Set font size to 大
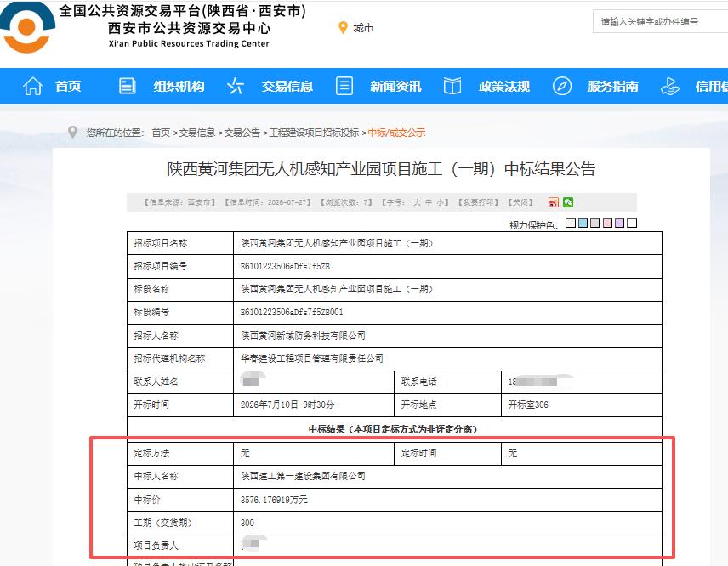The width and height of the screenshot is (728, 566). [417, 202]
